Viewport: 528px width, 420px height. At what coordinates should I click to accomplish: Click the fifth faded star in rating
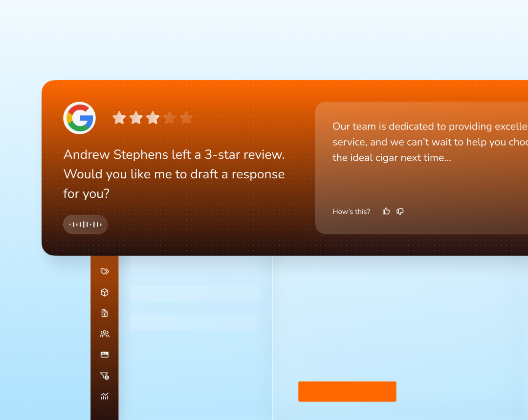186,118
